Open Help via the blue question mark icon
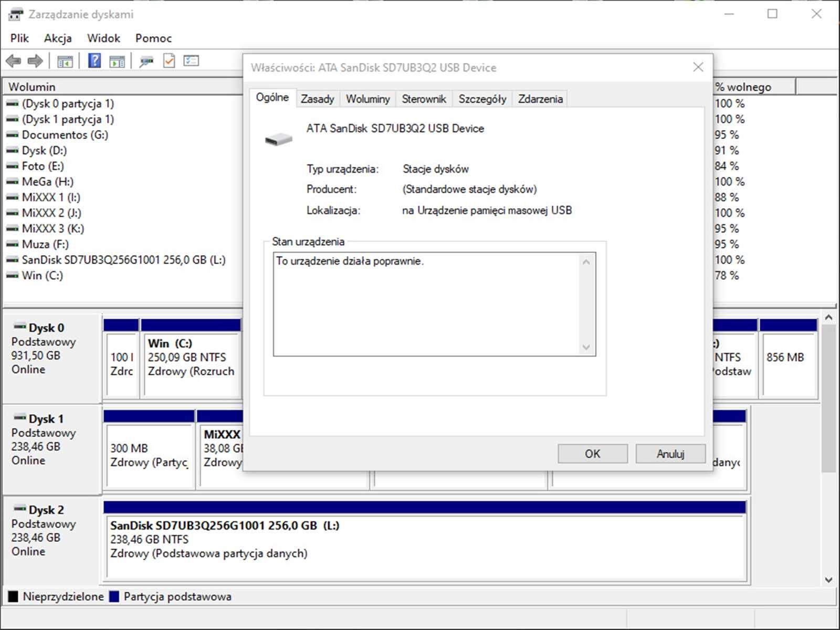This screenshot has width=840, height=630. point(94,61)
